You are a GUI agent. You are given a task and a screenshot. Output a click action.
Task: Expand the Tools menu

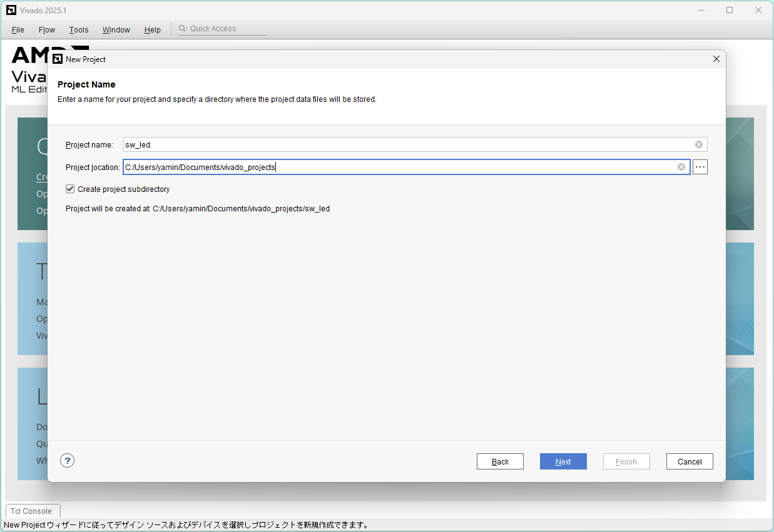point(79,29)
